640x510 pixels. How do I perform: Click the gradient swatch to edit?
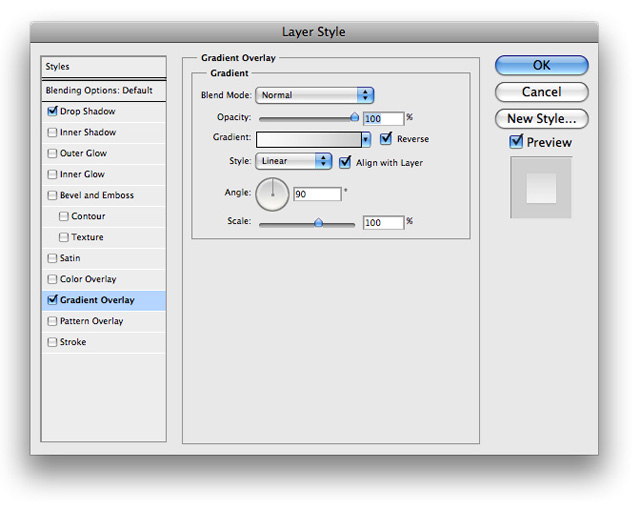coord(309,140)
